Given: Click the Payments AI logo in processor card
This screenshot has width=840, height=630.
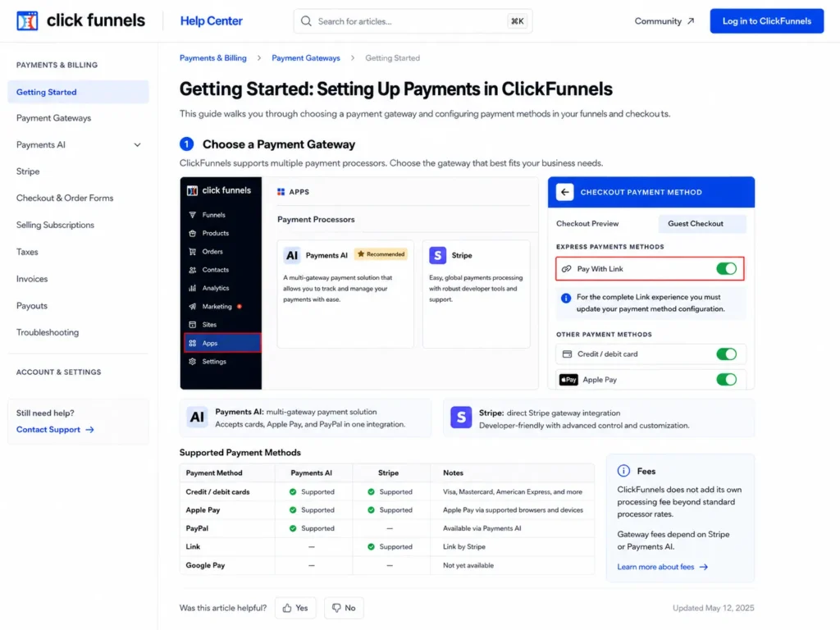Looking at the screenshot, I should 292,256.
